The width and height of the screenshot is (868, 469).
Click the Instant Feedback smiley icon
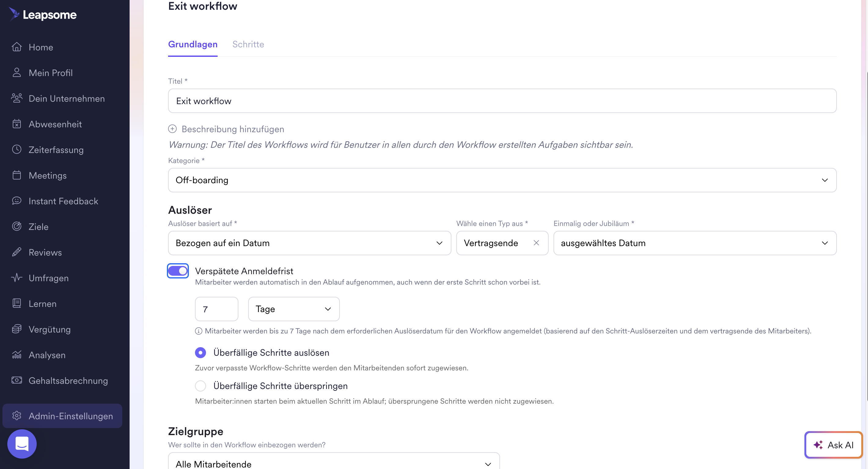17,201
